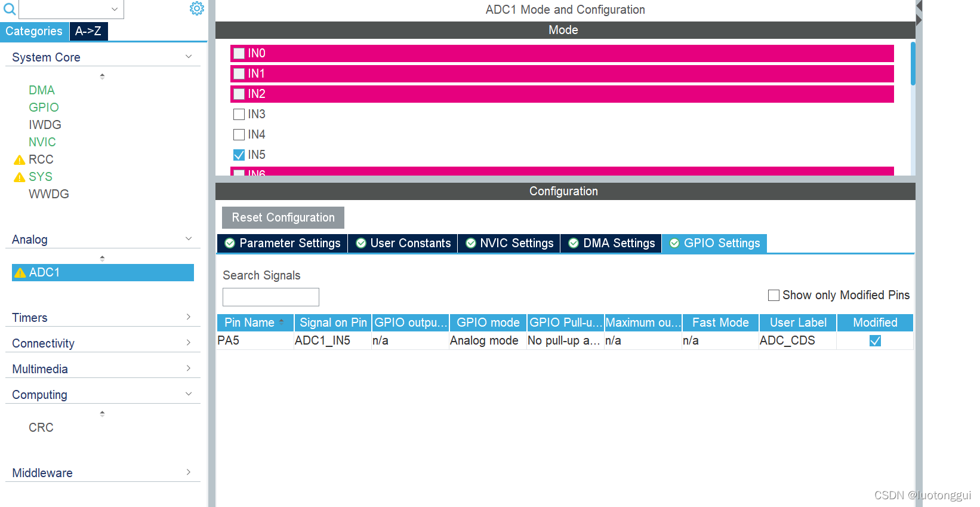Switch to the Categories tab
980x507 pixels.
[34, 32]
